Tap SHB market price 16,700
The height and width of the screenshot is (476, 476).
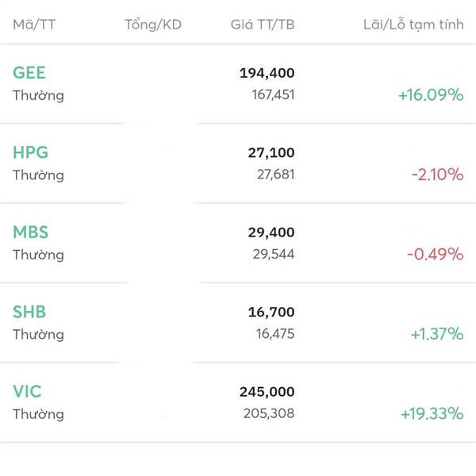(271, 312)
